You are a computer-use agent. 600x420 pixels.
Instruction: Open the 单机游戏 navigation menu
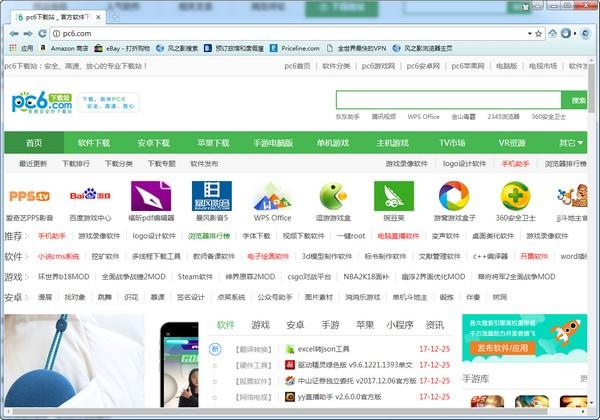tap(333, 143)
